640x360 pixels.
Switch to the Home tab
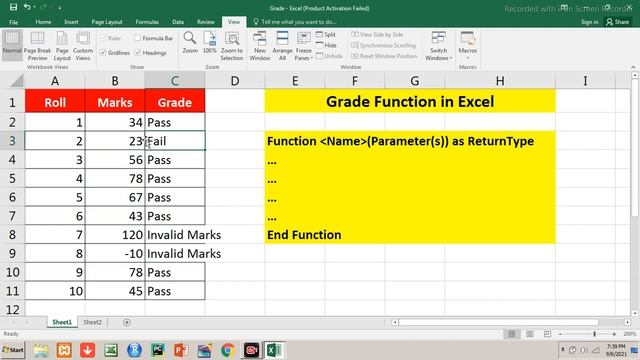click(43, 22)
